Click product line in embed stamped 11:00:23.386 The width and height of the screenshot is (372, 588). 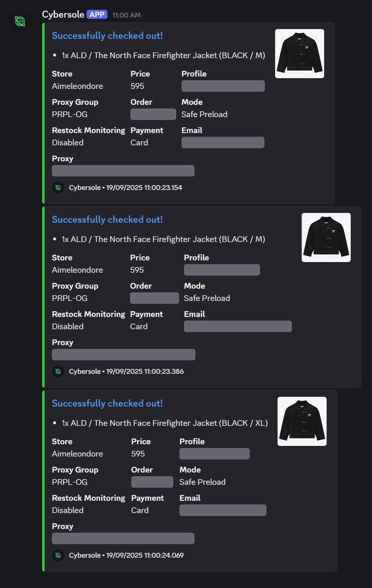click(x=163, y=239)
